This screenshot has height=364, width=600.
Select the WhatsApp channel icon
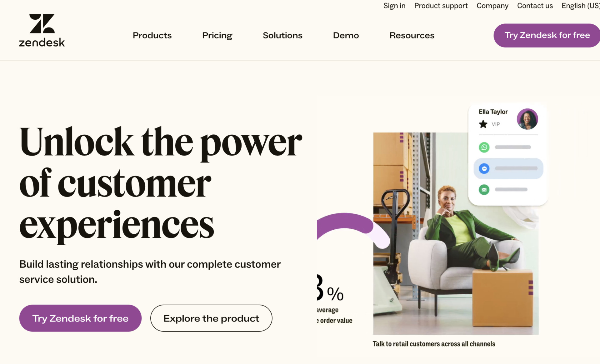pos(484,147)
